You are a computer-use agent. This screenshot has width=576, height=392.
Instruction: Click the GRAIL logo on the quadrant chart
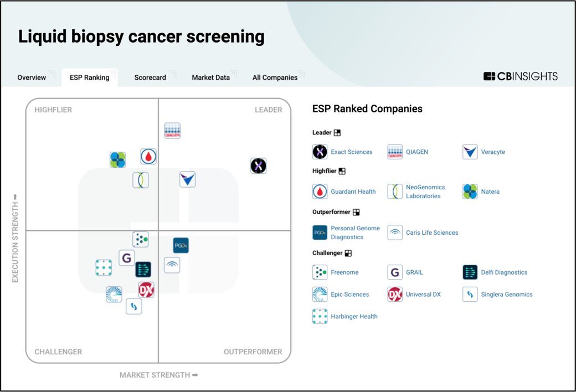(x=127, y=257)
